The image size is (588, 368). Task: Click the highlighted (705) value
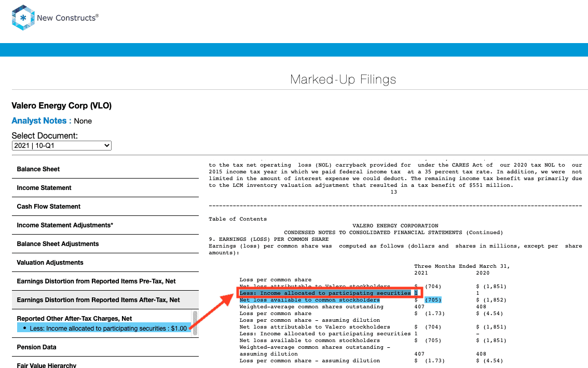pos(433,299)
